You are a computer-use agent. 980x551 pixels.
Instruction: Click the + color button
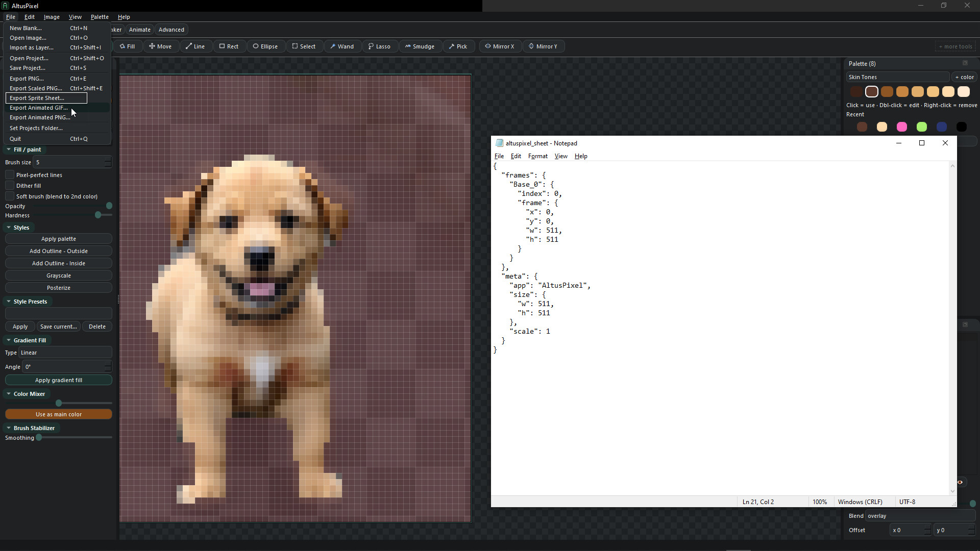pos(964,77)
